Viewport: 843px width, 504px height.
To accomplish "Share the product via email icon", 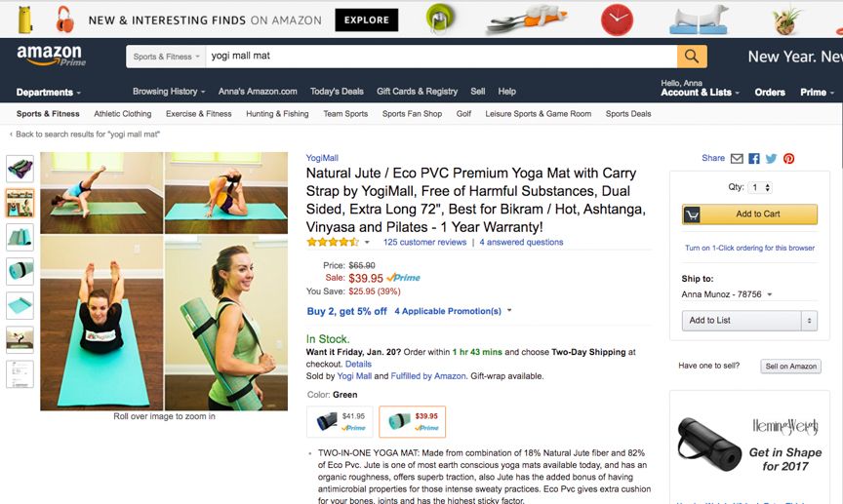I will pyautogui.click(x=738, y=159).
